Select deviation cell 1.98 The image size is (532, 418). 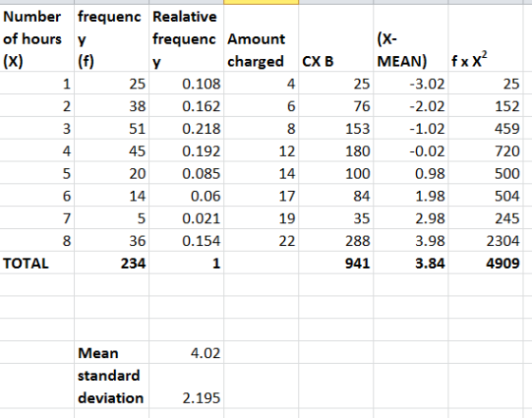coord(410,196)
